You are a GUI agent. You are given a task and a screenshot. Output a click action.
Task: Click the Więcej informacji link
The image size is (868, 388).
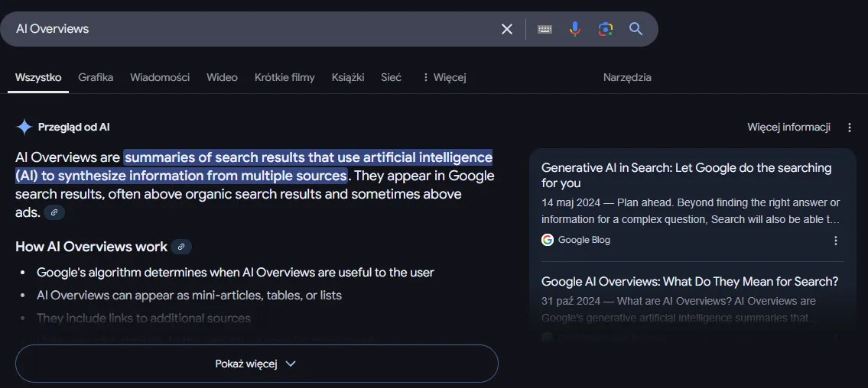click(788, 128)
